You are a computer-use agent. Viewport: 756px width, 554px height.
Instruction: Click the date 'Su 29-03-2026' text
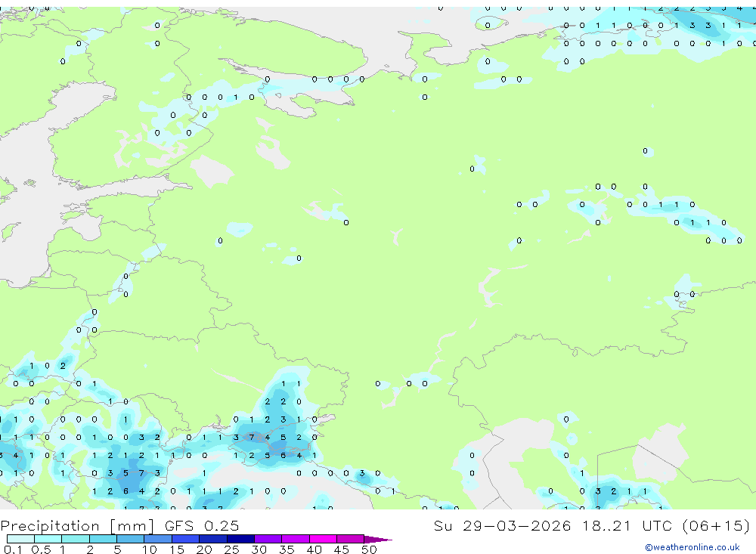[x=503, y=525]
